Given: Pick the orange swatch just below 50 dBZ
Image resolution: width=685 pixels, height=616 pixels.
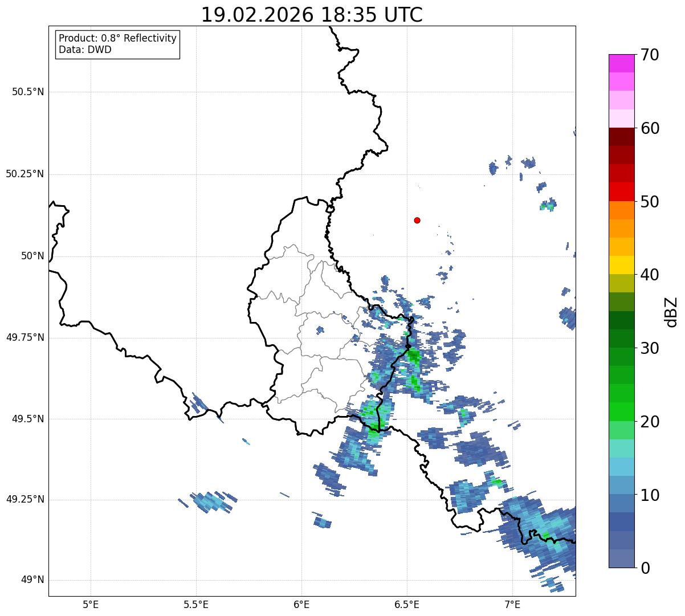Looking at the screenshot, I should pyautogui.click(x=621, y=210).
